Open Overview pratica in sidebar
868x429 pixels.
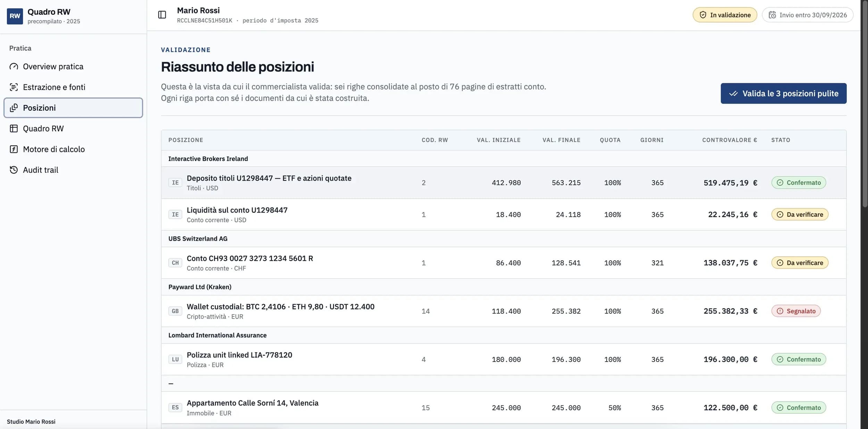click(73, 66)
